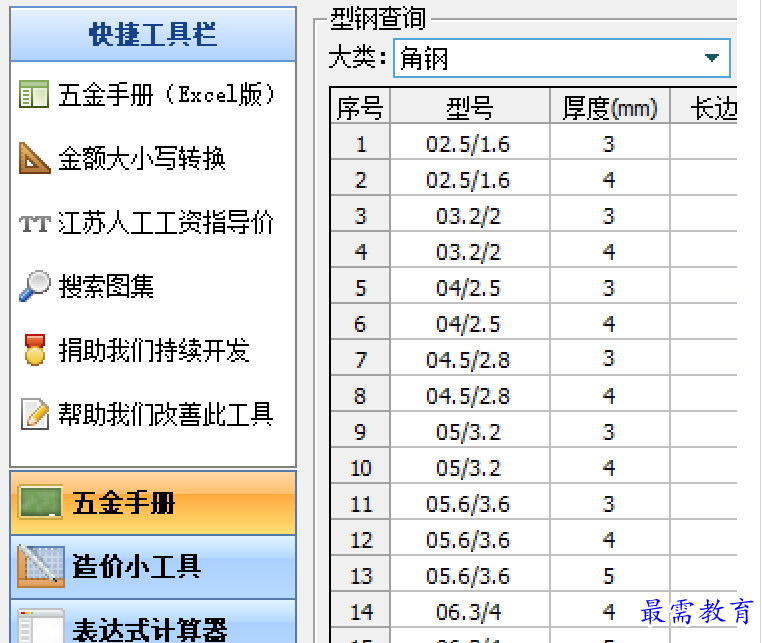Click 型号 cell 04/2.5 in row 6
The image size is (762, 643).
(x=470, y=321)
